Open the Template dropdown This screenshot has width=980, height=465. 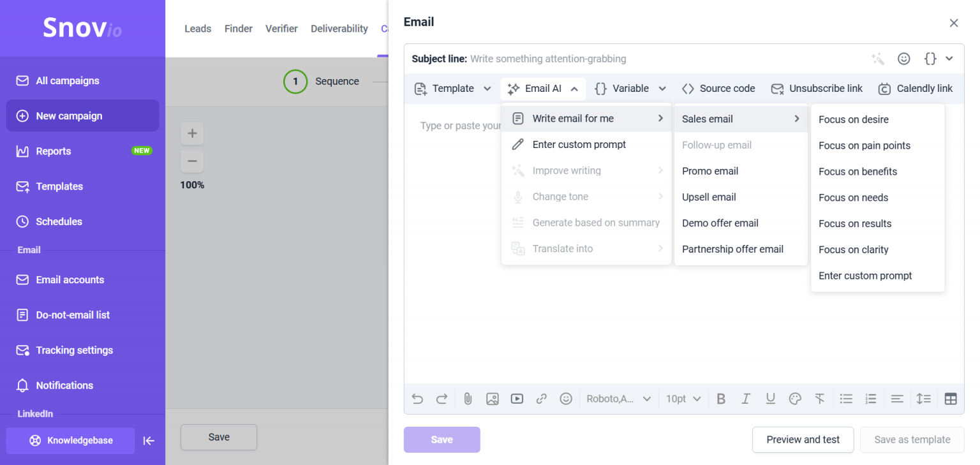pyautogui.click(x=452, y=89)
